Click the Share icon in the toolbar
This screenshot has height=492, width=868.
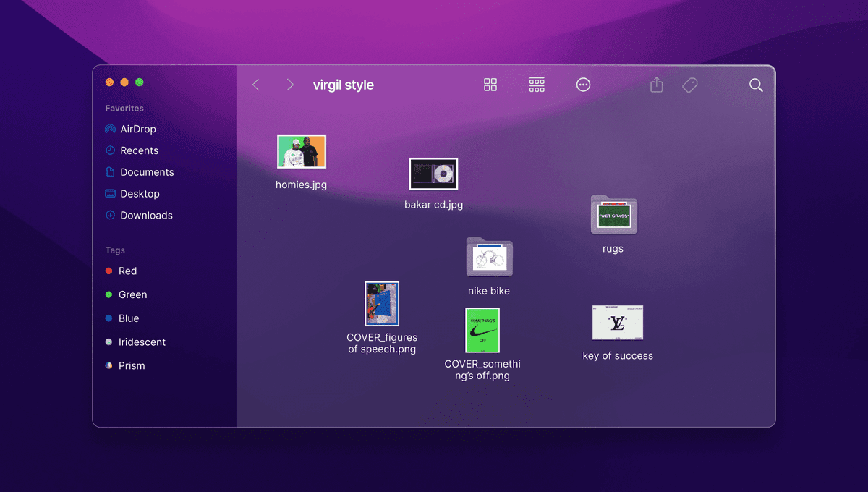pyautogui.click(x=656, y=85)
